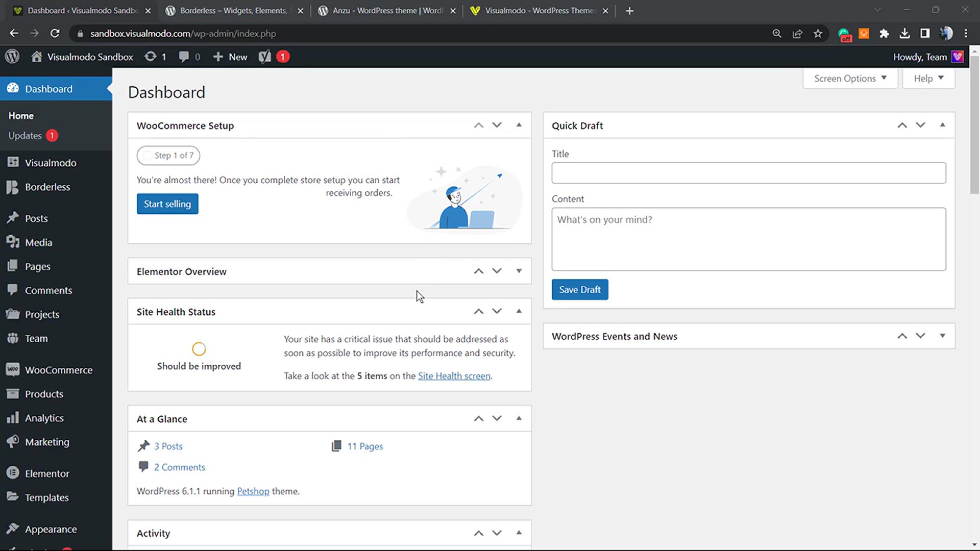This screenshot has height=551, width=980.
Task: Click the Yoast SEO icon in the admin bar
Action: pos(264,57)
